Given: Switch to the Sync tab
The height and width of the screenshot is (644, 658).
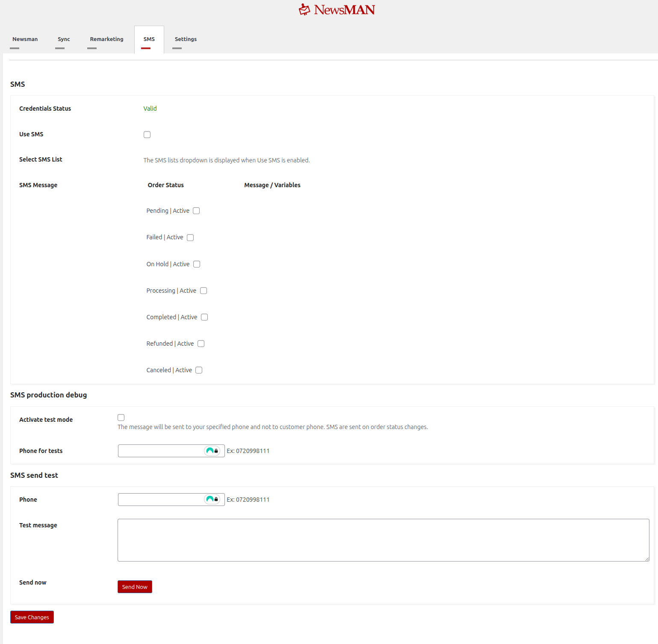Looking at the screenshot, I should pos(64,39).
